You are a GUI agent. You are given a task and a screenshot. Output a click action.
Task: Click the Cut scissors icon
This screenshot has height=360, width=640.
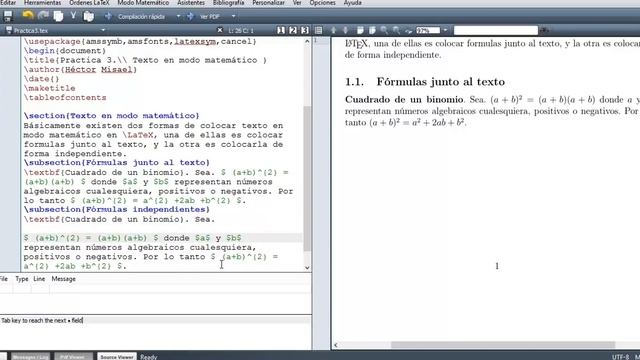(x=73, y=16)
